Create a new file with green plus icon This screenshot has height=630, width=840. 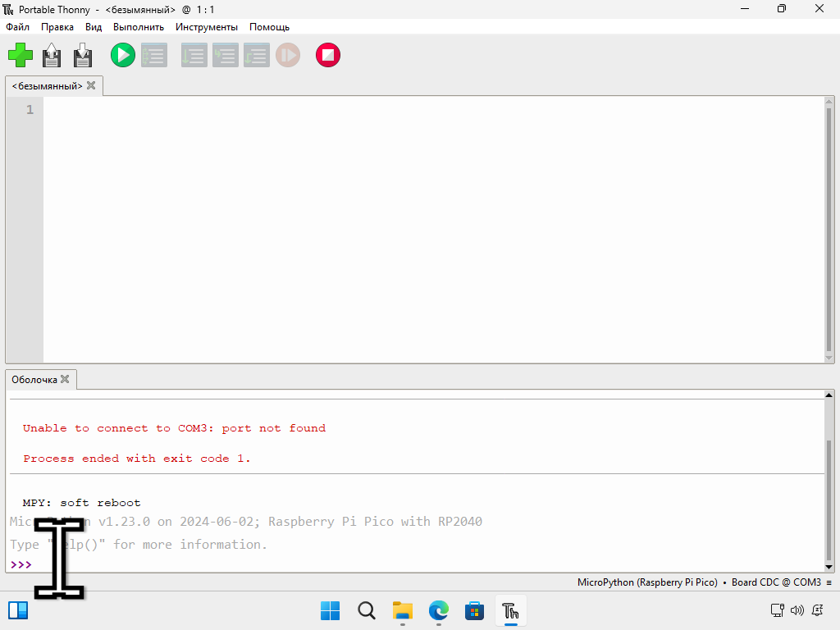point(21,55)
